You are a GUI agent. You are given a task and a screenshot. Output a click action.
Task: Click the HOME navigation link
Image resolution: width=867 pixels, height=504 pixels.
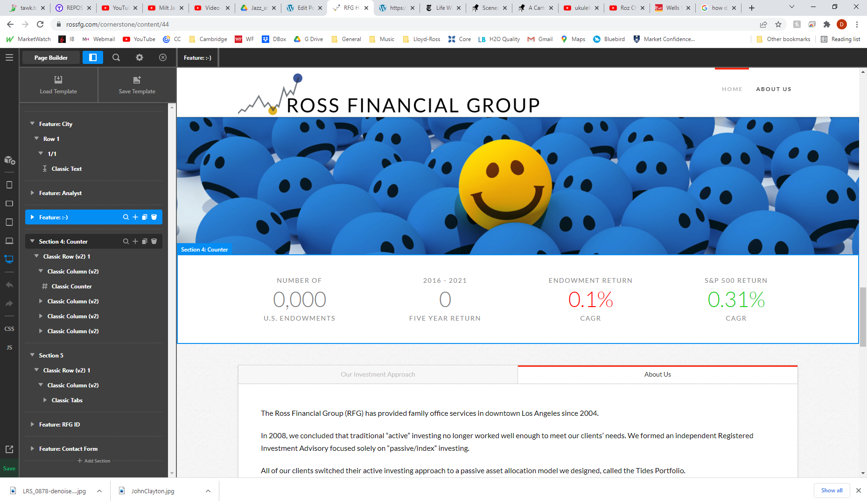732,89
